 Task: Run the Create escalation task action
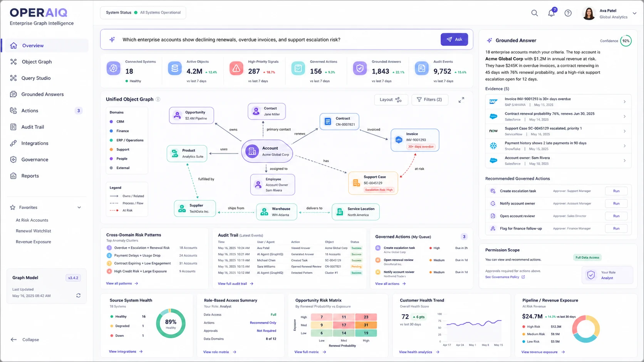(616, 191)
